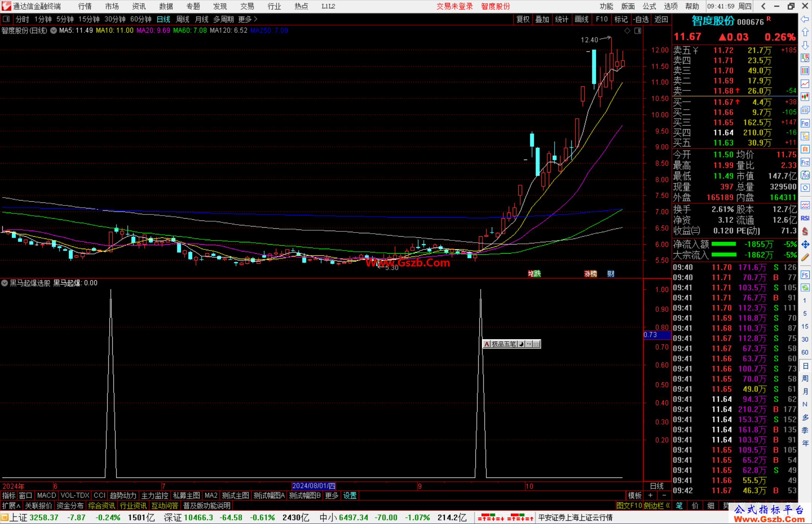
Task: Click the back arrow icon in right sidebar
Action: [805, 19]
